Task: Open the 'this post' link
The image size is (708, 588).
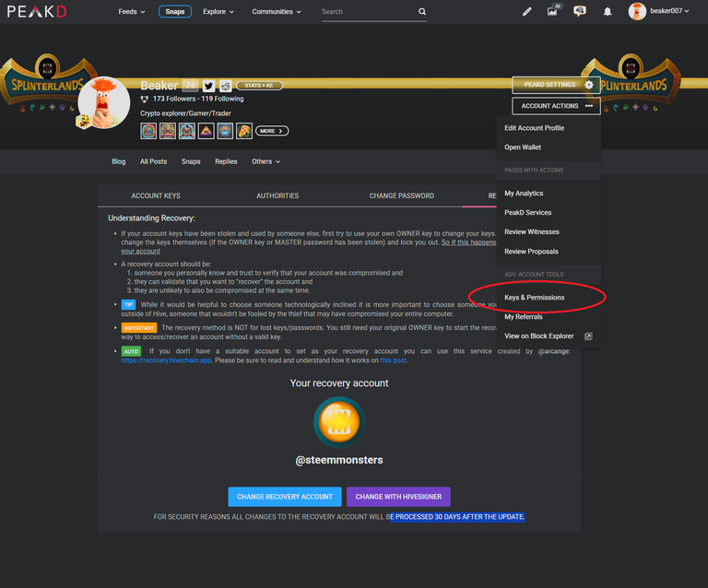Action: tap(393, 360)
